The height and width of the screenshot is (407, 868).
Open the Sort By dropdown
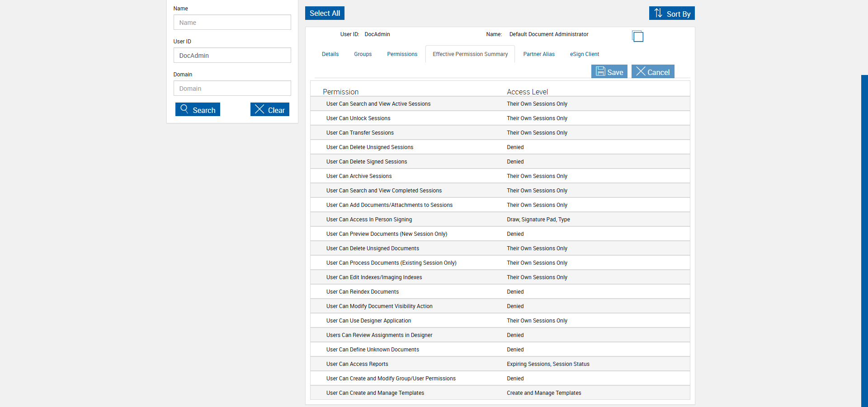[672, 13]
